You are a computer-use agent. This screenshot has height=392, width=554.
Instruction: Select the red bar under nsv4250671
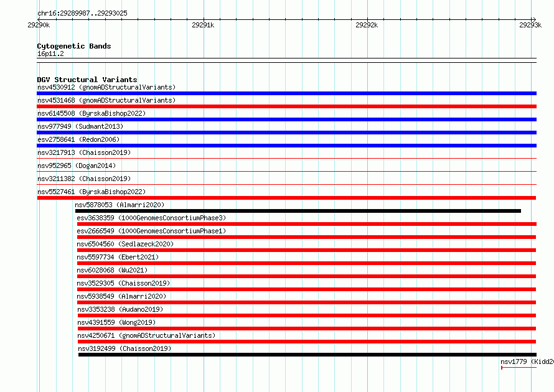(x=307, y=342)
